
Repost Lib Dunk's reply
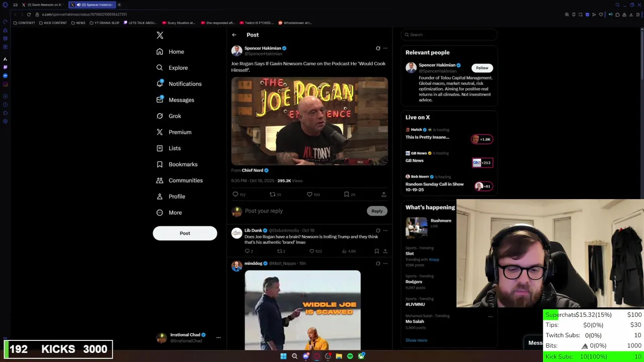click(x=279, y=251)
